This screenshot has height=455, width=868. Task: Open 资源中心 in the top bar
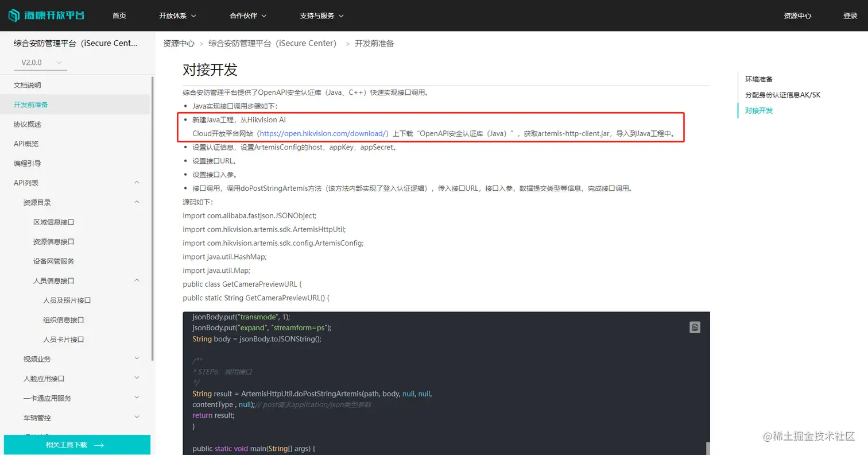(x=797, y=16)
